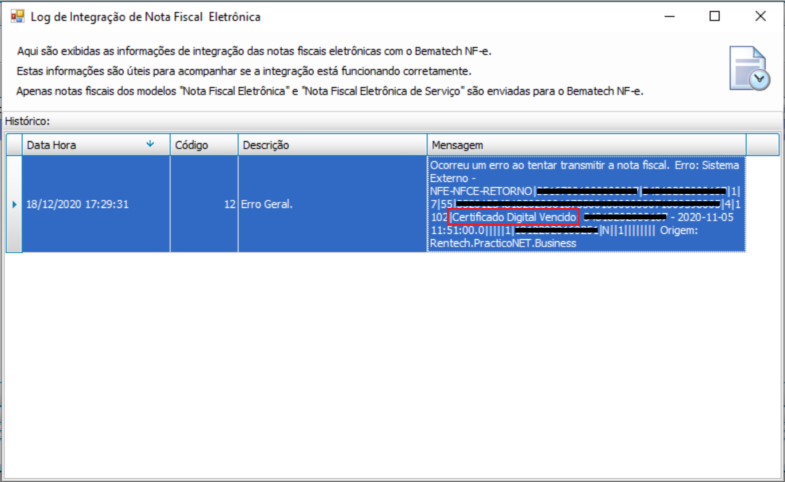The width and height of the screenshot is (785, 482).
Task: Select the row indicator arrow of the log entry
Action: pos(14,204)
